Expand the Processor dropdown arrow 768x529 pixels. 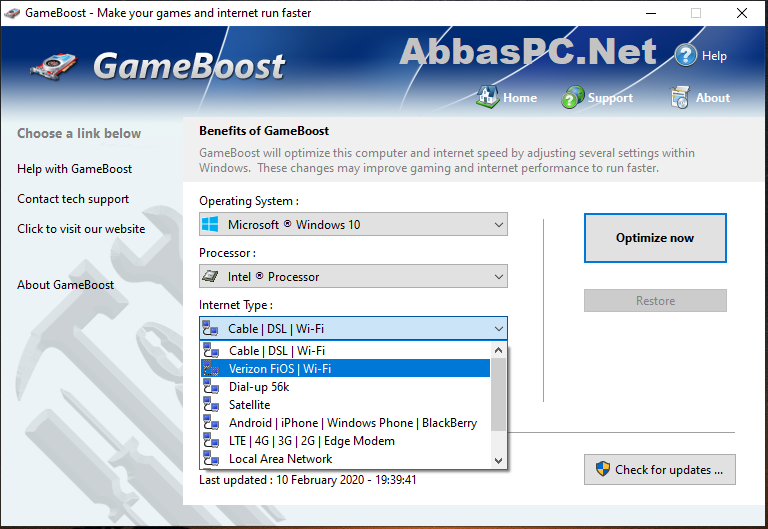(x=499, y=277)
